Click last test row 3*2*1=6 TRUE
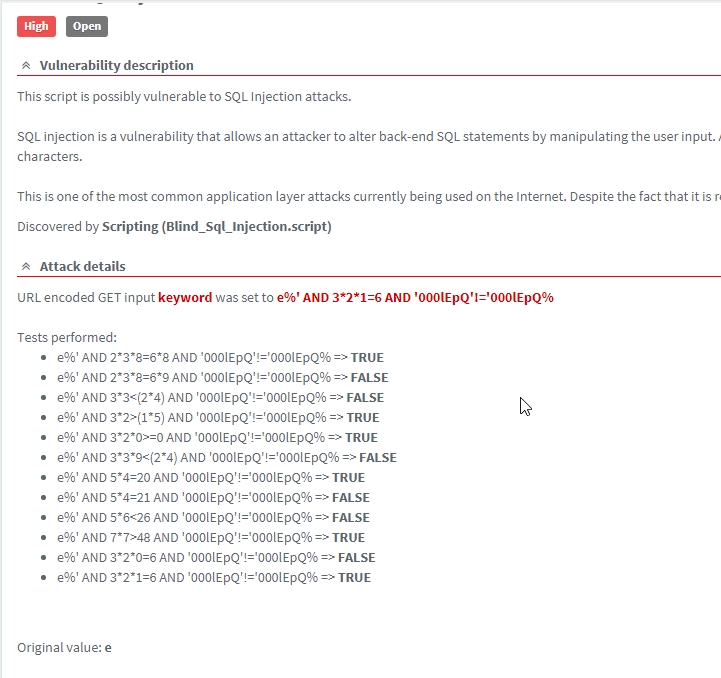The width and height of the screenshot is (721, 678). pos(214,578)
